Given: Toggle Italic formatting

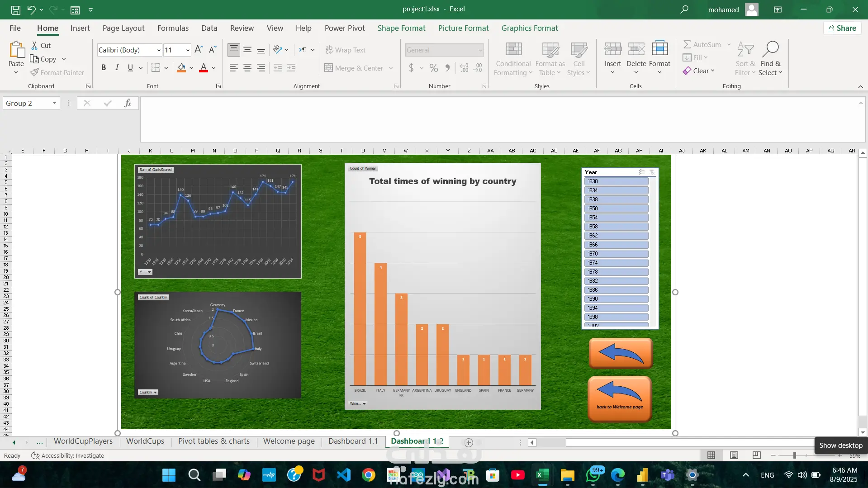Looking at the screenshot, I should pyautogui.click(x=117, y=68).
